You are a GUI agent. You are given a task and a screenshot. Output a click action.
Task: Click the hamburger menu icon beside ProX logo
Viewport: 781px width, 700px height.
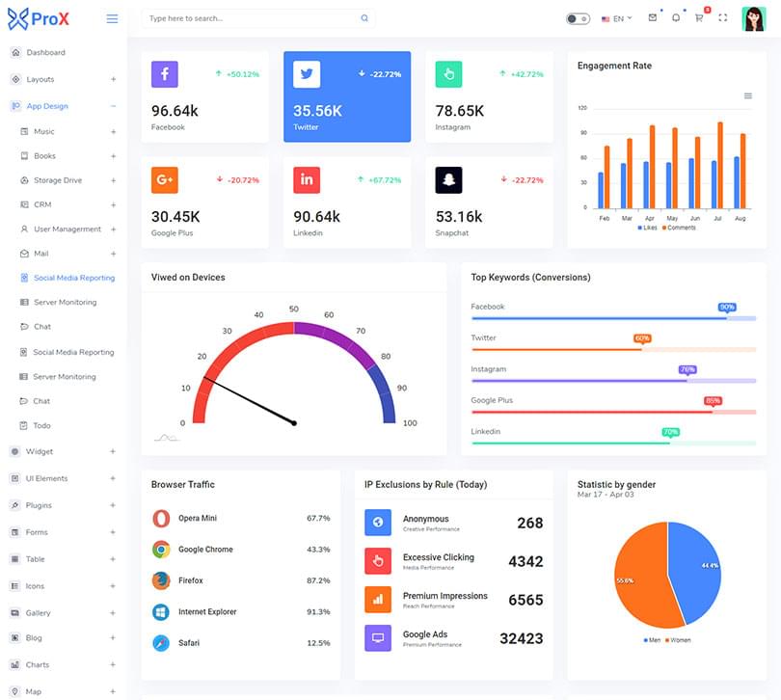pyautogui.click(x=112, y=18)
